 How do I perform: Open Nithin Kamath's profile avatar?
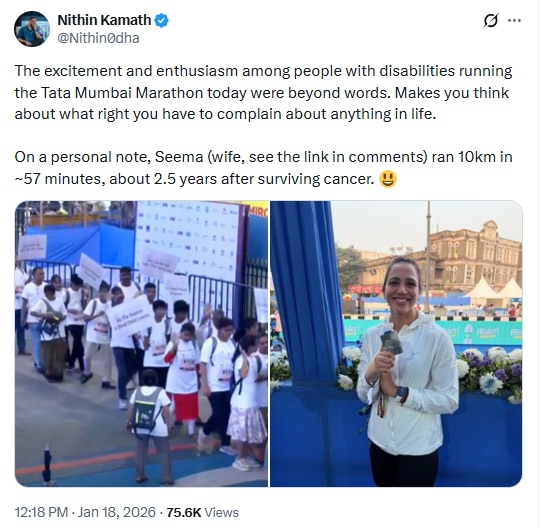coord(32,29)
